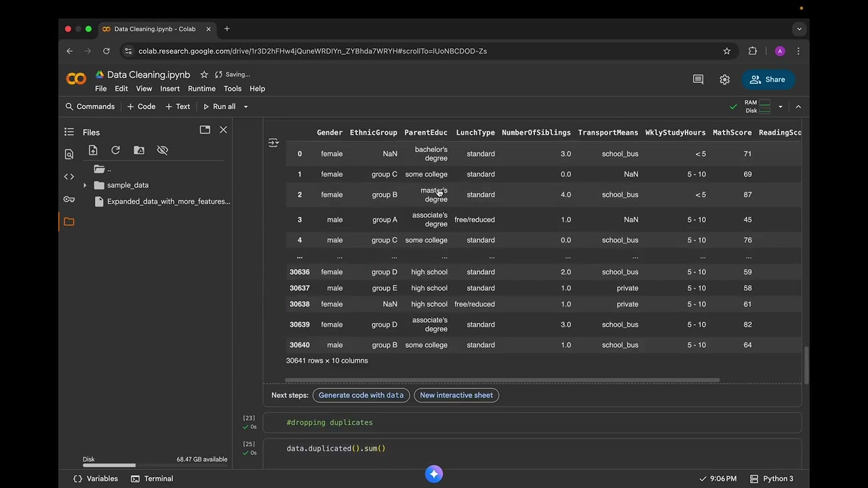Run all notebook cells
Viewport: 868px width, 488px height.
tap(219, 106)
